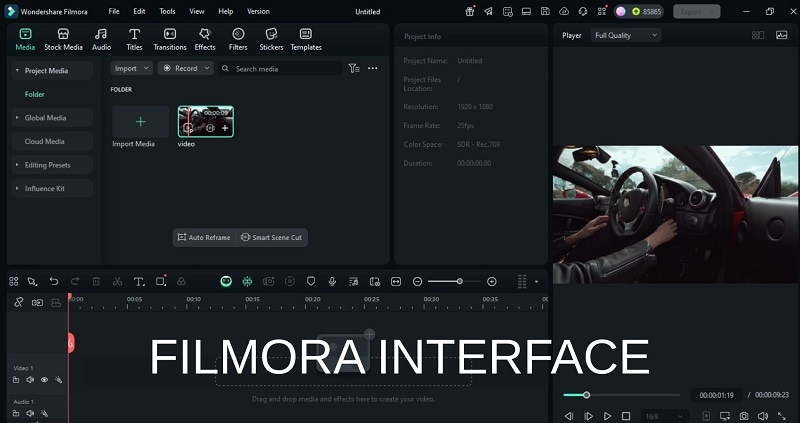The image size is (800, 423).
Task: Lock the Video 1 track
Action: point(16,380)
